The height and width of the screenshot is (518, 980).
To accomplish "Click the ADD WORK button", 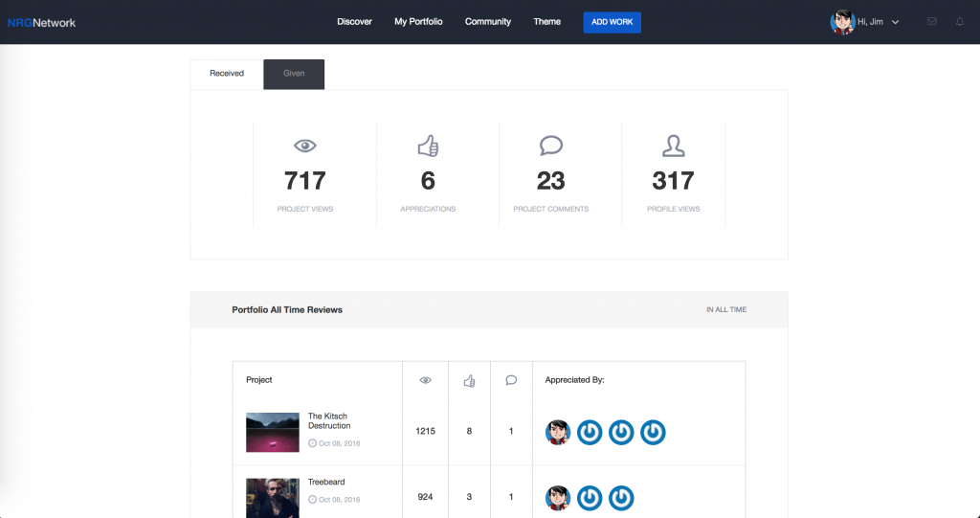I will pos(612,23).
